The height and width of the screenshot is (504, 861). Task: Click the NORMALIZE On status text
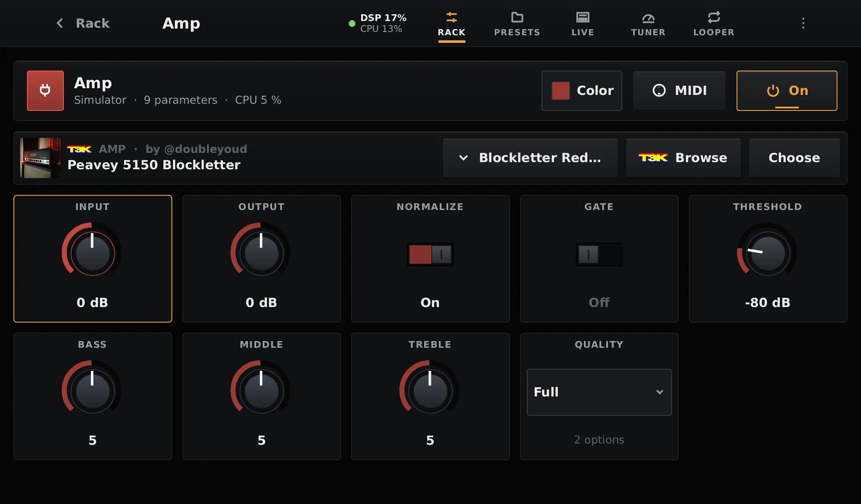(x=430, y=302)
